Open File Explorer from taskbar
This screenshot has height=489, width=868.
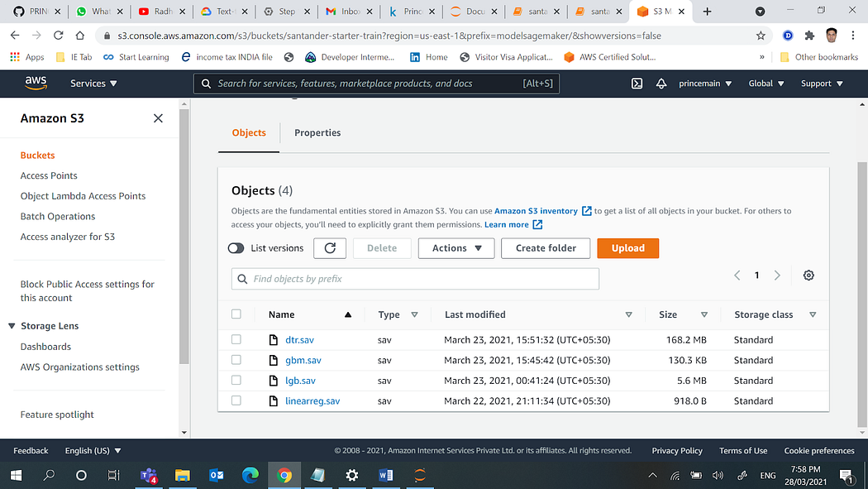[182, 475]
